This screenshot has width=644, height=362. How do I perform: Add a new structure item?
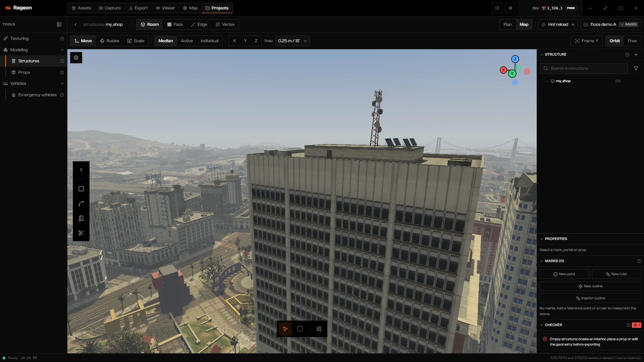[636, 55]
